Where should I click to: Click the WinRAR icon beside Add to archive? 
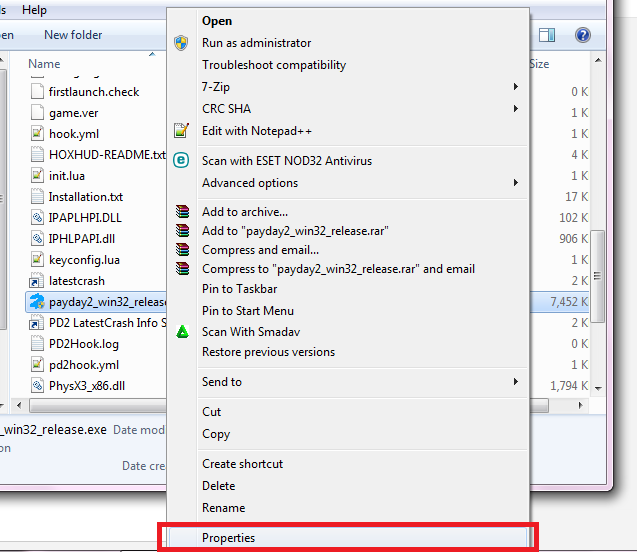click(x=182, y=211)
